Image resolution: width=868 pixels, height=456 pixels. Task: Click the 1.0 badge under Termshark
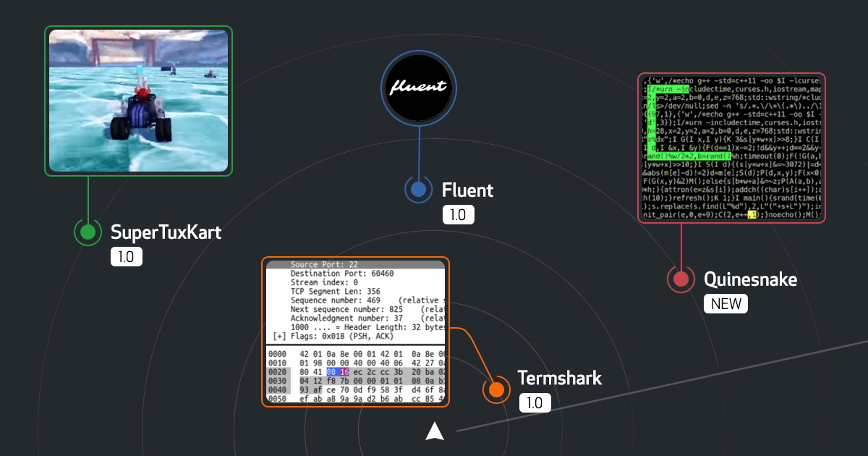click(534, 402)
